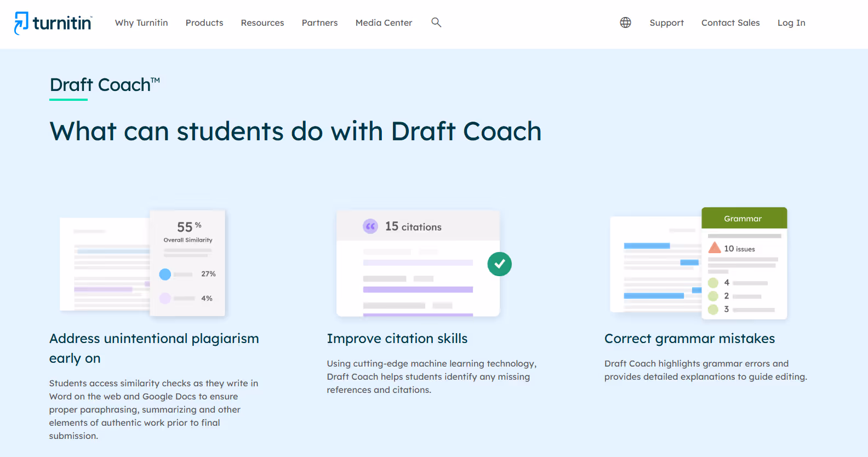868x457 pixels.
Task: Open the search magnifier icon
Action: (x=436, y=22)
